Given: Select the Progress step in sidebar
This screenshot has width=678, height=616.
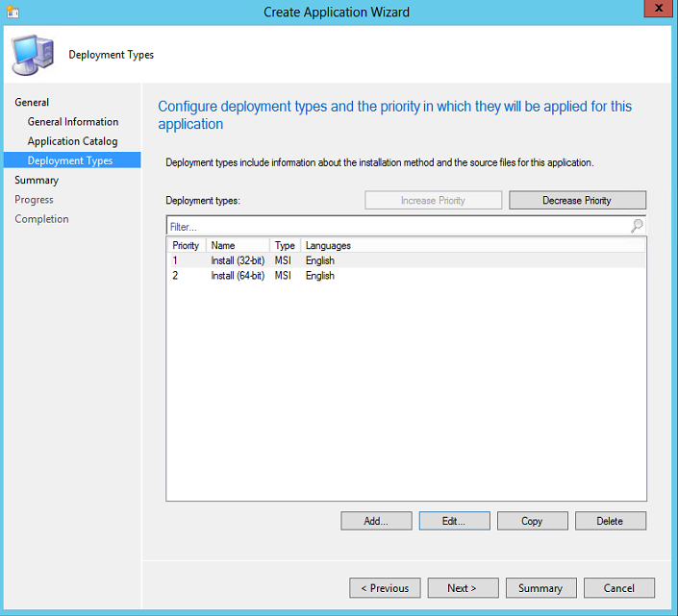Looking at the screenshot, I should tap(35, 200).
